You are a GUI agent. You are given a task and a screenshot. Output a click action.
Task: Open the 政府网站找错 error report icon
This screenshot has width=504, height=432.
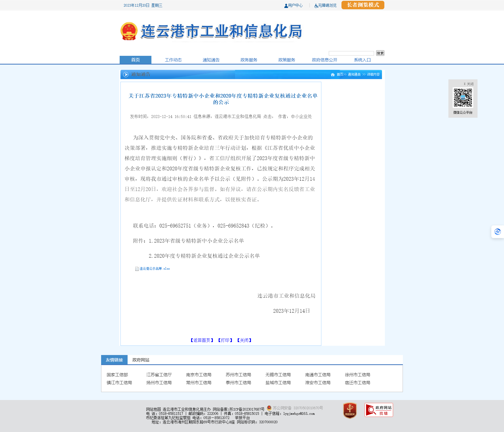pyautogui.click(x=379, y=410)
